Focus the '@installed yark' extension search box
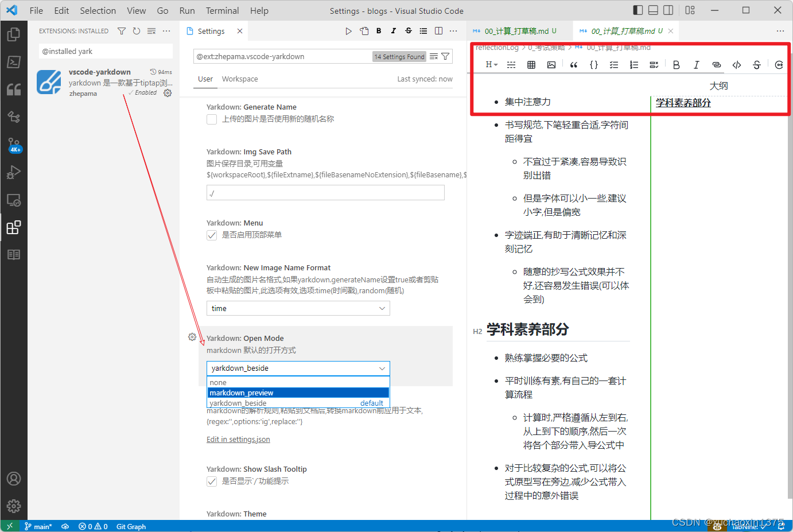This screenshot has width=793, height=532. 106,51
